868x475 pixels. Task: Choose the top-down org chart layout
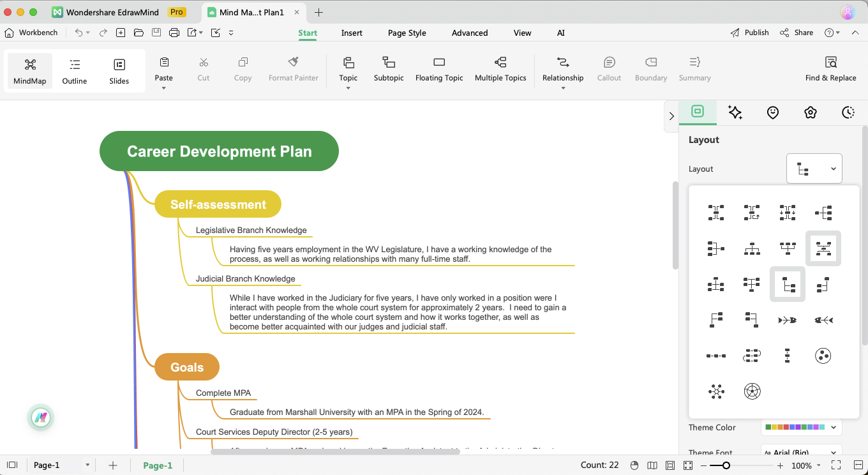coord(752,248)
